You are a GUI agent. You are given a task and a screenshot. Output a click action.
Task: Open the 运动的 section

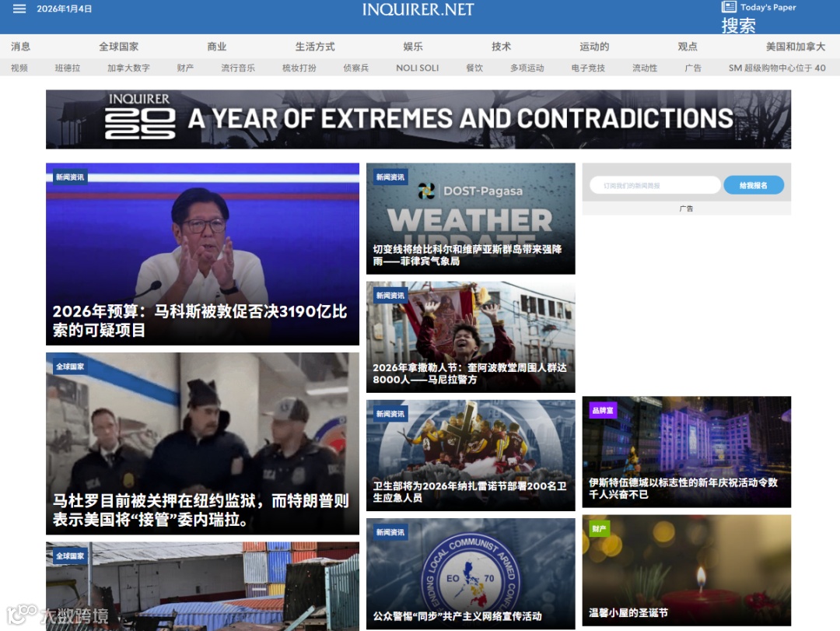pyautogui.click(x=594, y=47)
